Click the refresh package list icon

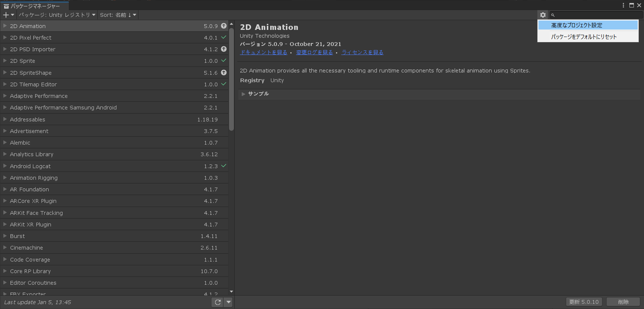(x=217, y=302)
